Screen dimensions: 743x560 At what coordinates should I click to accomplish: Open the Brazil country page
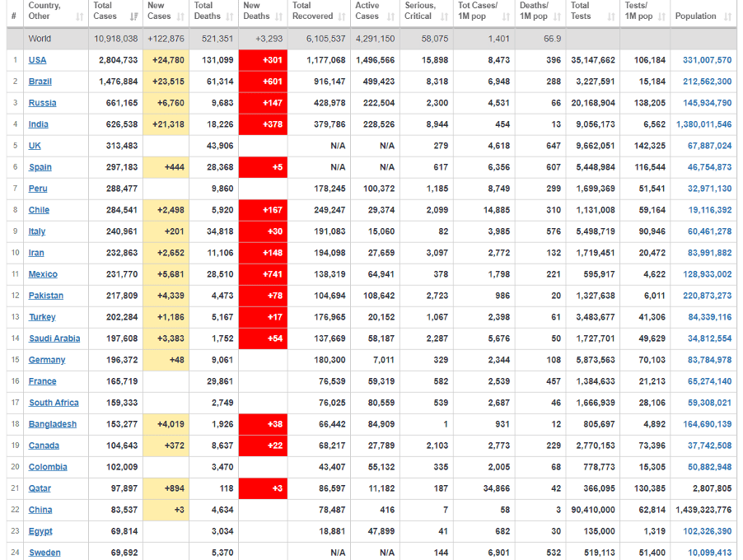[x=40, y=82]
